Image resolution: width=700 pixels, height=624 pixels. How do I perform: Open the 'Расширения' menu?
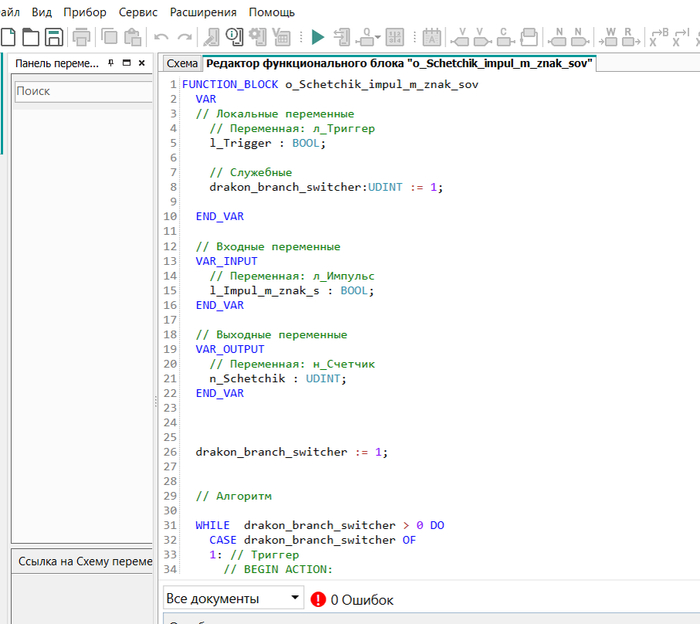(203, 12)
